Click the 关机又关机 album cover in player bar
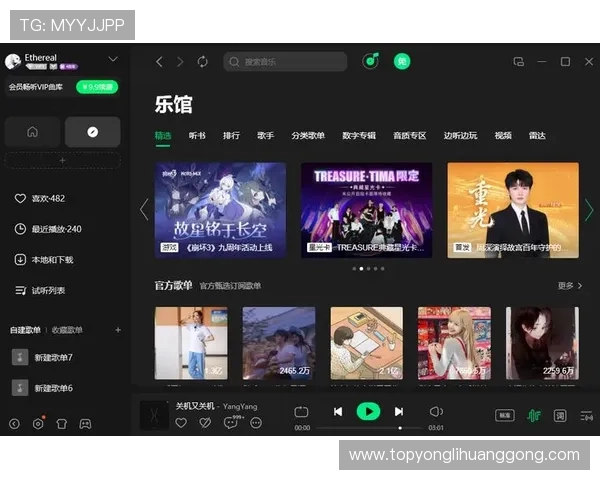The image size is (600, 480). pos(154,415)
